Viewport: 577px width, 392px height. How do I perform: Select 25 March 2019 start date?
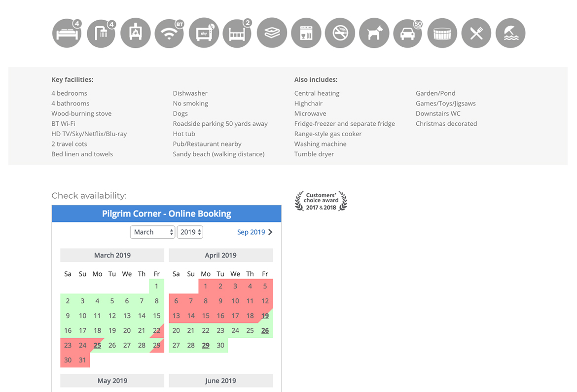98,345
